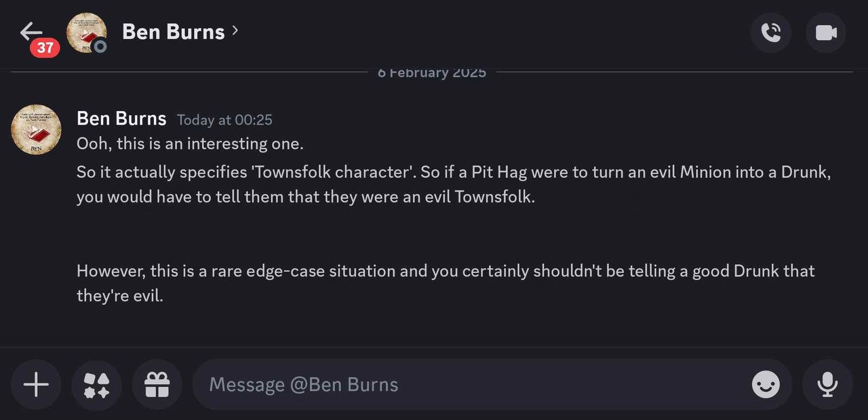The height and width of the screenshot is (420, 868).
Task: Click the "6 February 2025" date divider
Action: 432,72
